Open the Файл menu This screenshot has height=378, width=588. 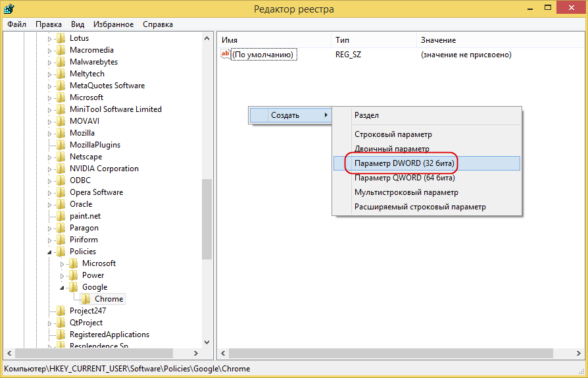click(x=17, y=24)
